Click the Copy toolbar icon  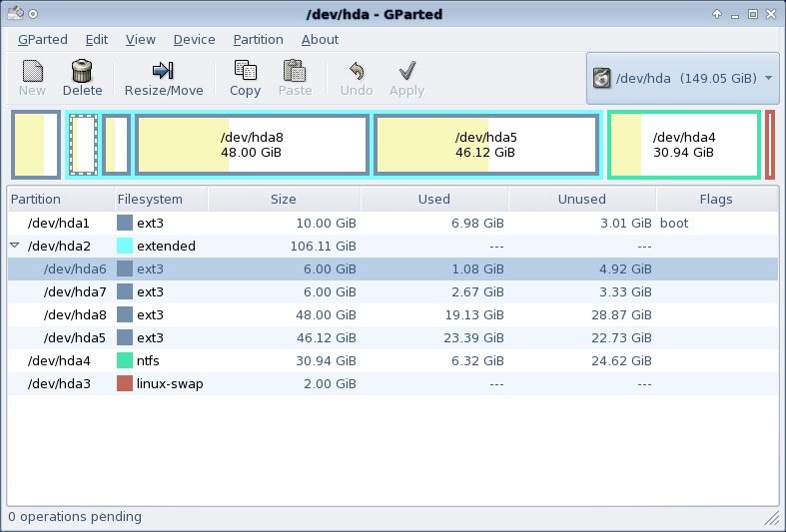pos(245,71)
